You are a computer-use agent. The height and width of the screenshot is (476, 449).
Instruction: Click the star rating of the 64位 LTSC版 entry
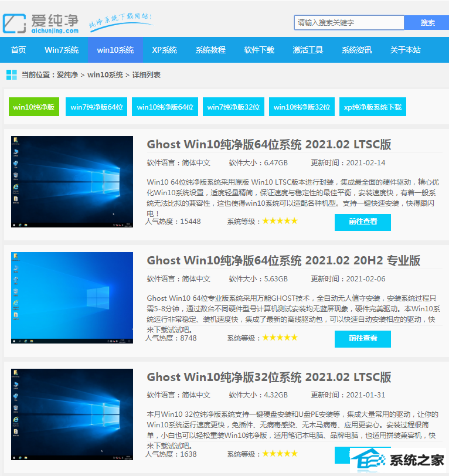pyautogui.click(x=280, y=221)
